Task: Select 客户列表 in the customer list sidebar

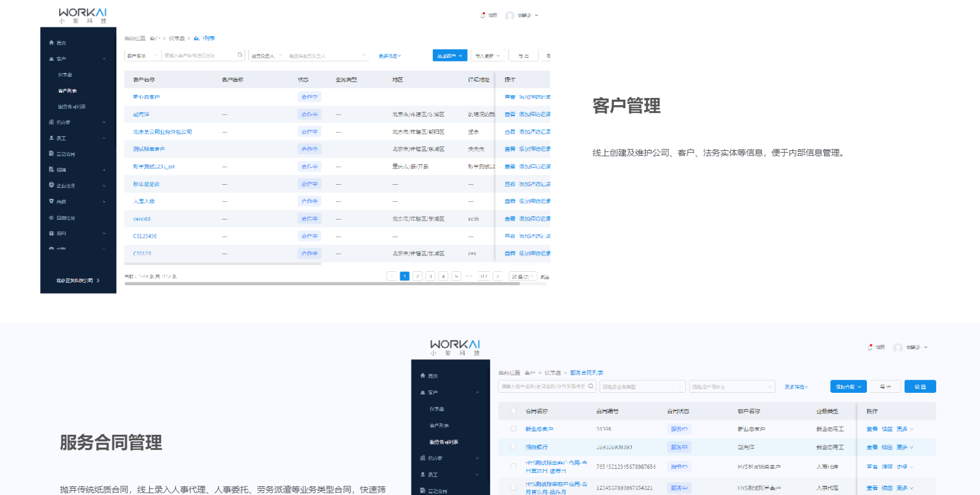Action: pos(68,91)
